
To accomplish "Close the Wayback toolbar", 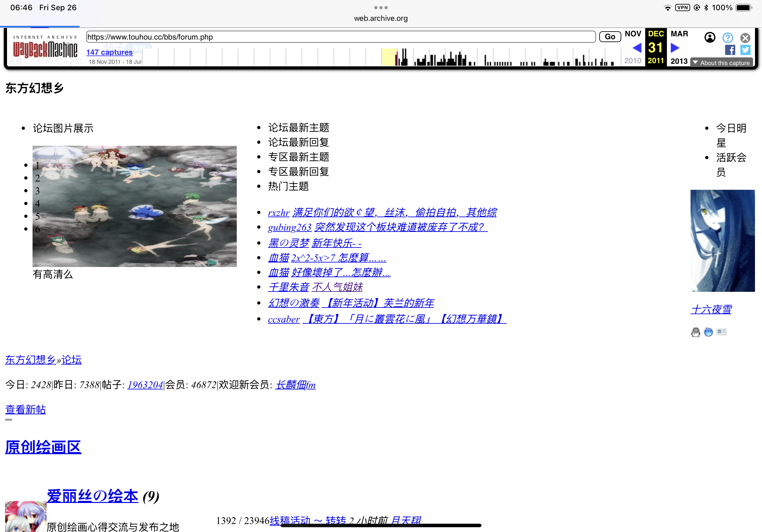I will [x=745, y=38].
